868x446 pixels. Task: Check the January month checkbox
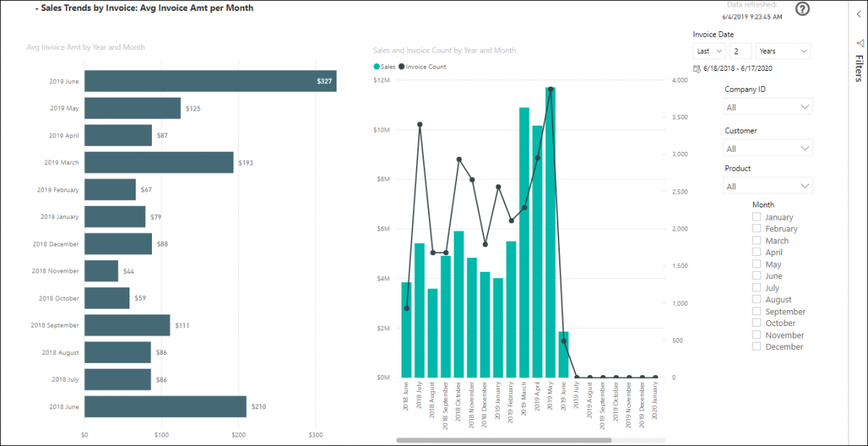(x=755, y=217)
